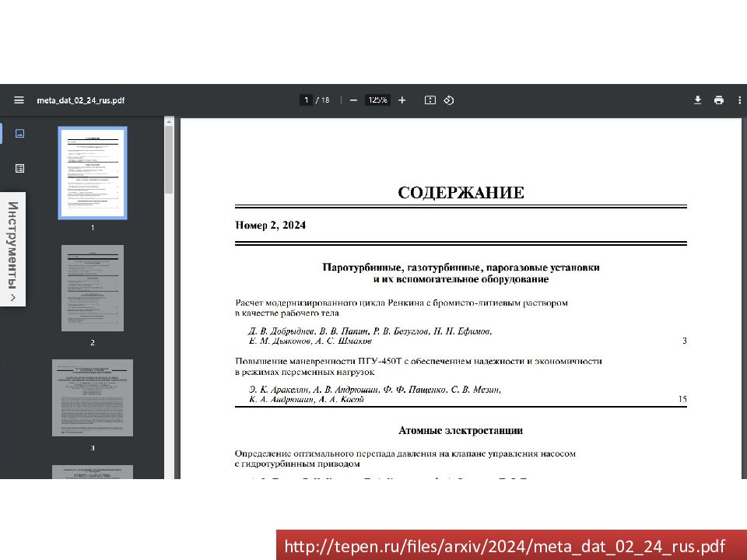Image resolution: width=747 pixels, height=560 pixels.
Task: Click the zoom out minus icon
Action: [x=353, y=100]
